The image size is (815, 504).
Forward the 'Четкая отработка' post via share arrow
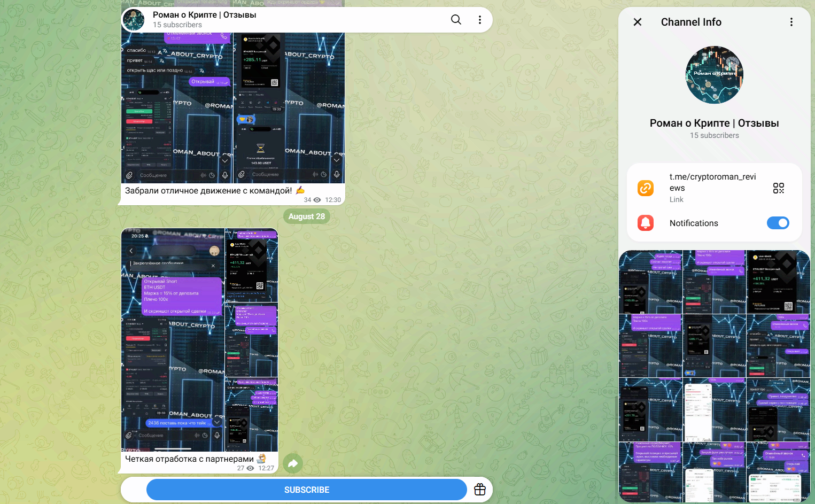pyautogui.click(x=292, y=463)
